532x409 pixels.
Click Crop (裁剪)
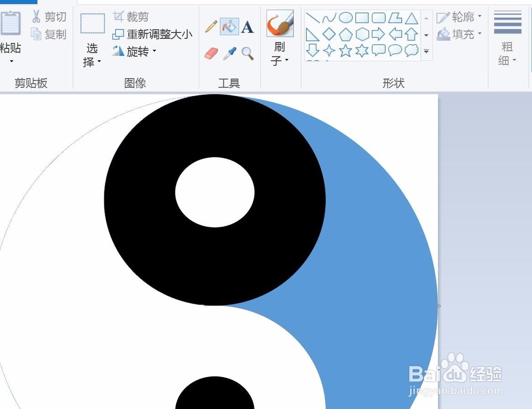131,17
